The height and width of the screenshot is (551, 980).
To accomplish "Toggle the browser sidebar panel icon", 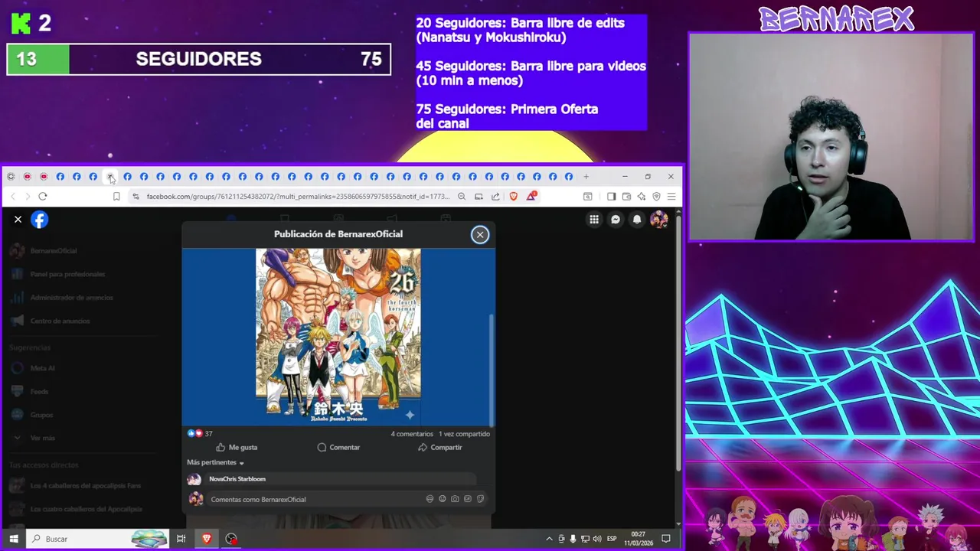I will click(611, 197).
